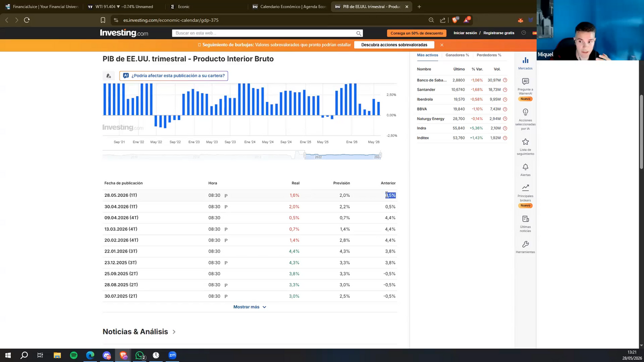
Task: Click Descubra acciones sobrevaloradas button
Action: [x=394, y=45]
